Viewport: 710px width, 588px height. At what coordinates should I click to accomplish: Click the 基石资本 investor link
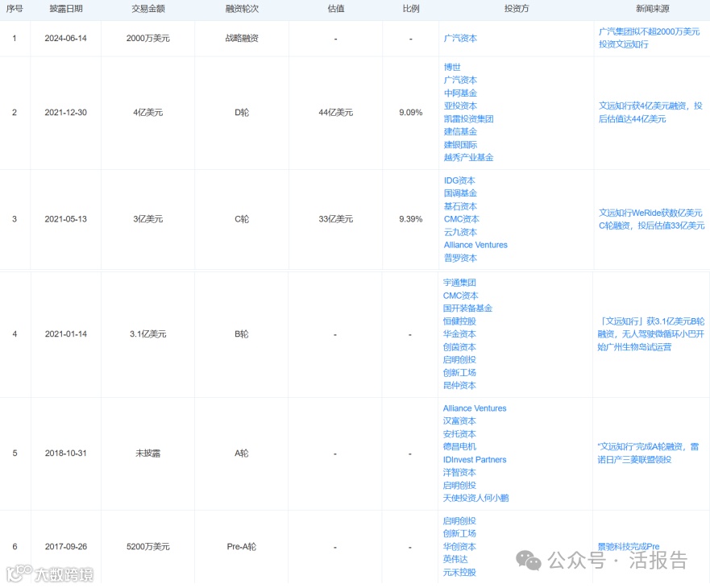tap(460, 206)
